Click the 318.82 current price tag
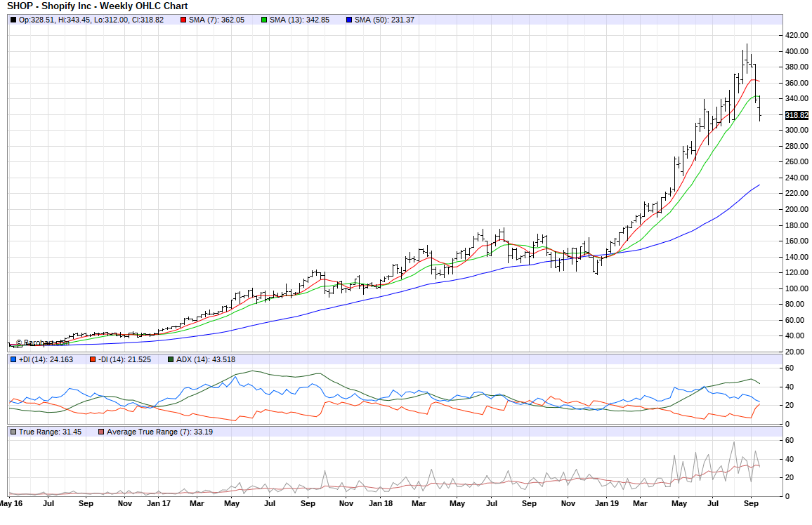The image size is (812, 525). (796, 115)
